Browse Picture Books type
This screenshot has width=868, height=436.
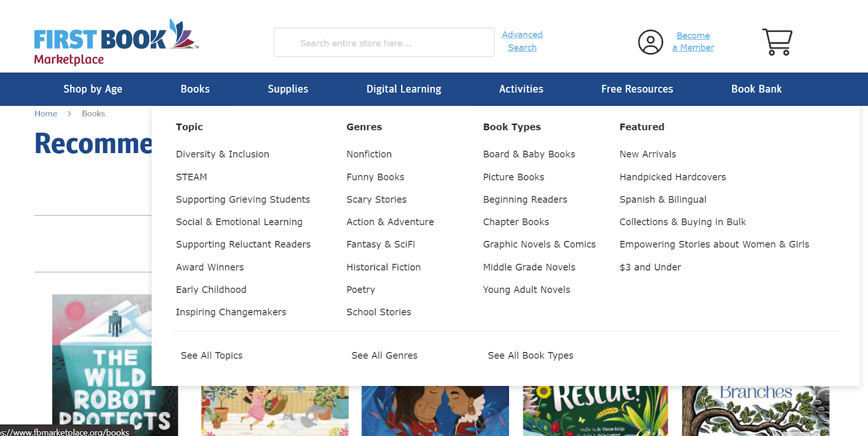point(514,177)
